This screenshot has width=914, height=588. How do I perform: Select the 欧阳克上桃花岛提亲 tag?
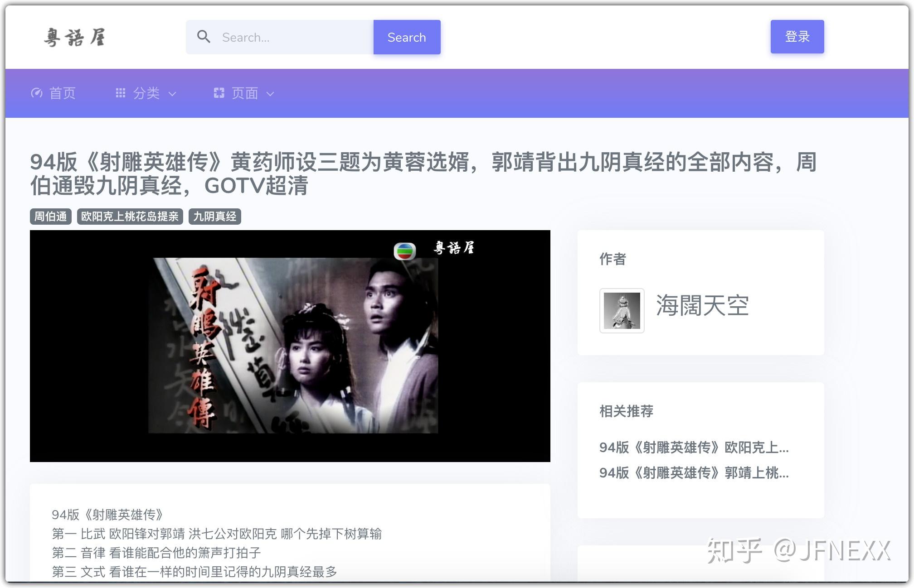click(130, 217)
